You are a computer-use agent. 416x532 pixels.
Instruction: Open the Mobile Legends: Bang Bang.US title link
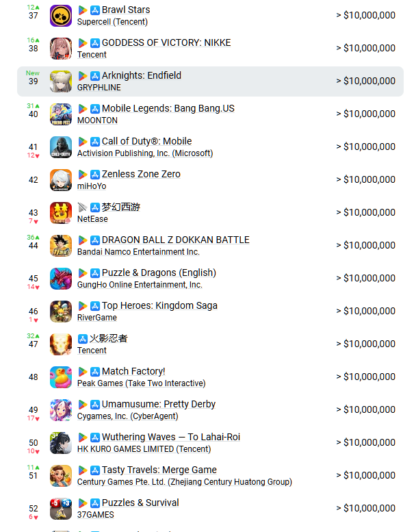point(168,108)
